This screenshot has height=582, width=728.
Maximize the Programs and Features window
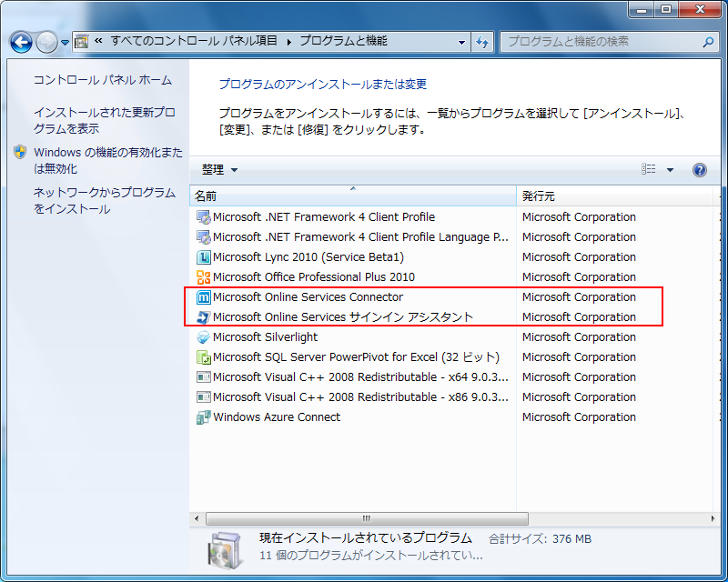pyautogui.click(x=666, y=9)
